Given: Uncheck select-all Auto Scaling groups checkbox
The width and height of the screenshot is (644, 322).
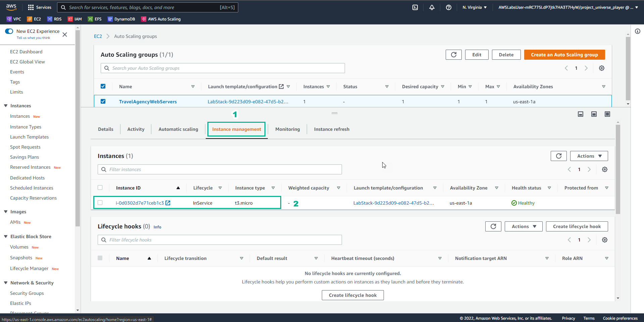Looking at the screenshot, I should pyautogui.click(x=103, y=86).
